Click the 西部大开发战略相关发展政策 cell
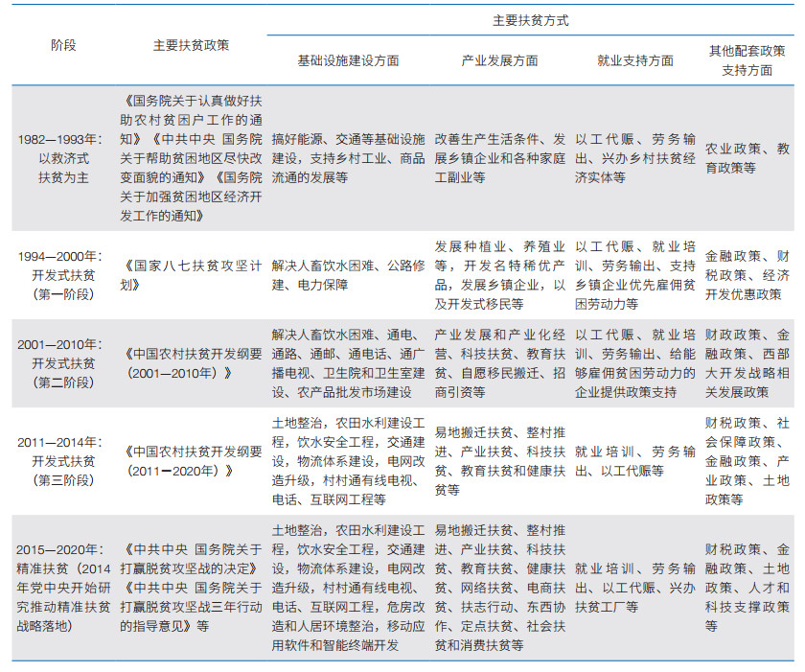 pyautogui.click(x=747, y=363)
